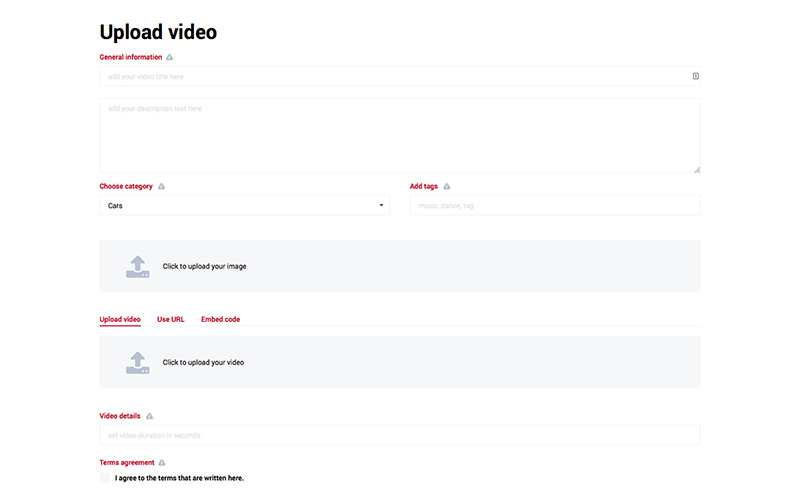Open the Cars category dropdown
The height and width of the screenshot is (496, 800).
pos(244,205)
